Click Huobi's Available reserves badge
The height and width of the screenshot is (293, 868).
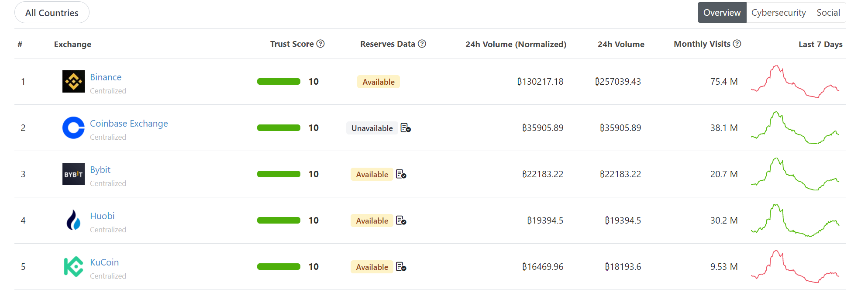click(372, 221)
